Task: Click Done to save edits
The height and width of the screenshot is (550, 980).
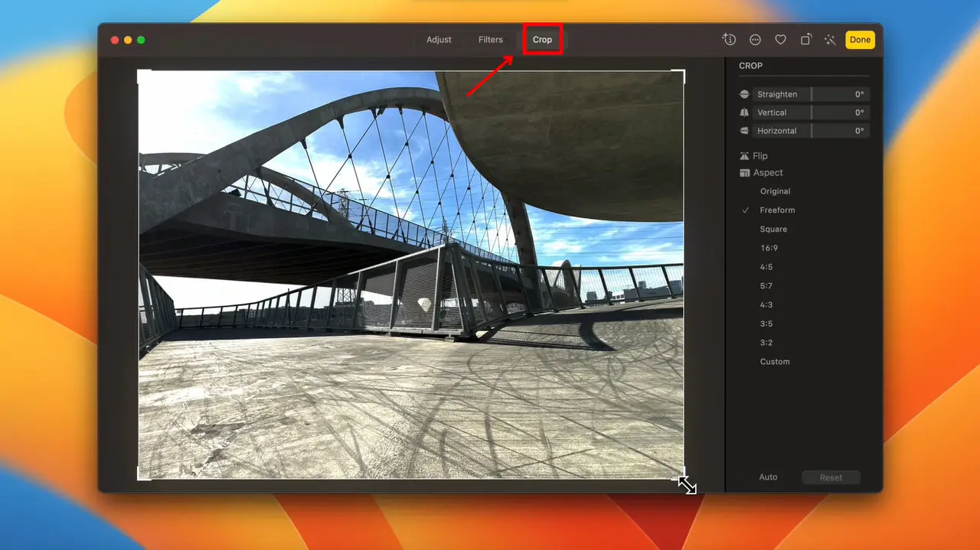Action: 860,39
